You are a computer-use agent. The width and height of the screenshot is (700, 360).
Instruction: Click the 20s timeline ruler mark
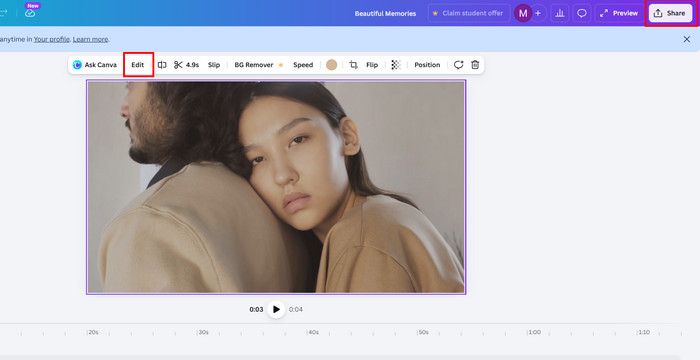coord(92,332)
